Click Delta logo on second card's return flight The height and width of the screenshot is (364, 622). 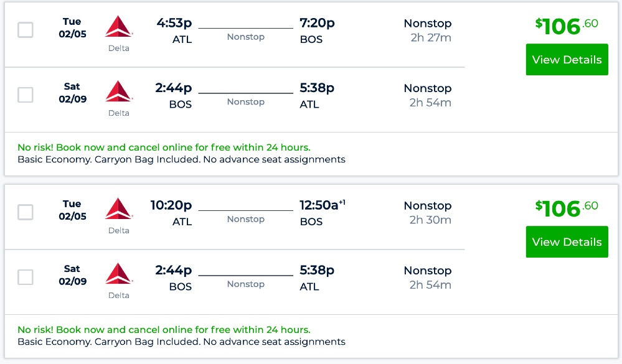coord(118,274)
